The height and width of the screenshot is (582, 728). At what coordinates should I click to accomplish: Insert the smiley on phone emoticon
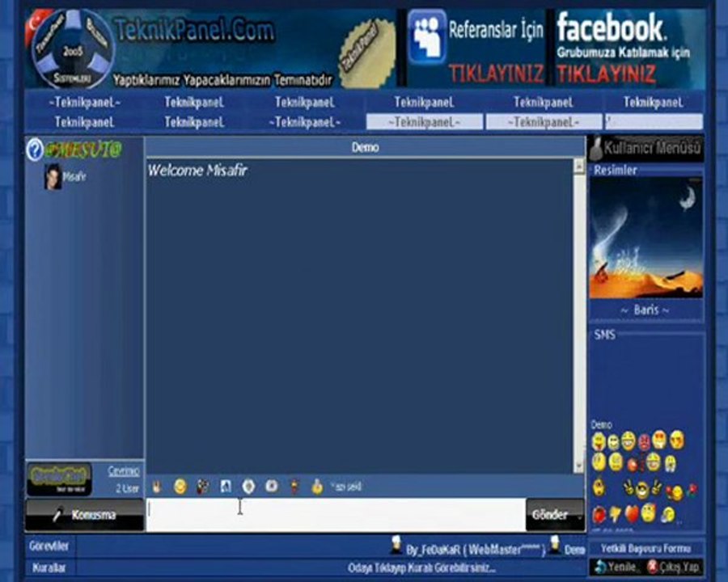click(x=667, y=515)
